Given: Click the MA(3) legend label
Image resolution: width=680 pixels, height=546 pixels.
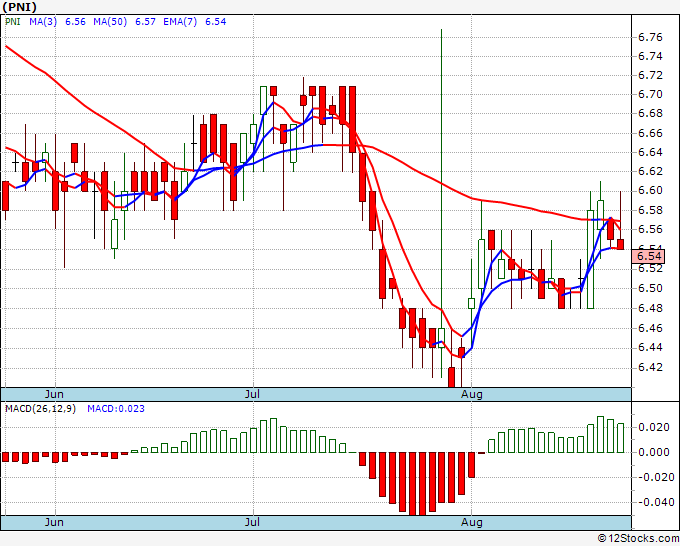Looking at the screenshot, I should click(x=43, y=21).
